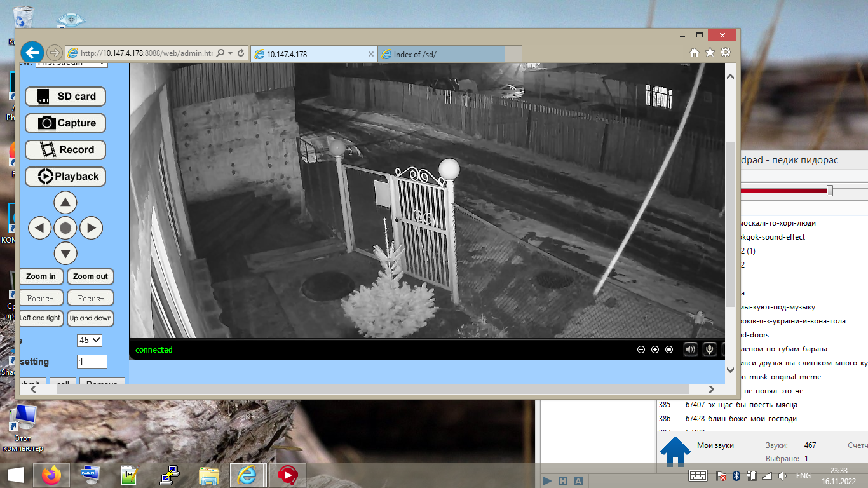This screenshot has width=868, height=488.
Task: Click the address bar URL field
Action: pos(146,53)
